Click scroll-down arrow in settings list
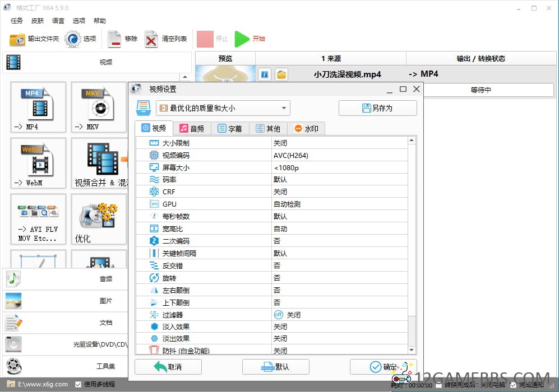 [412, 350]
